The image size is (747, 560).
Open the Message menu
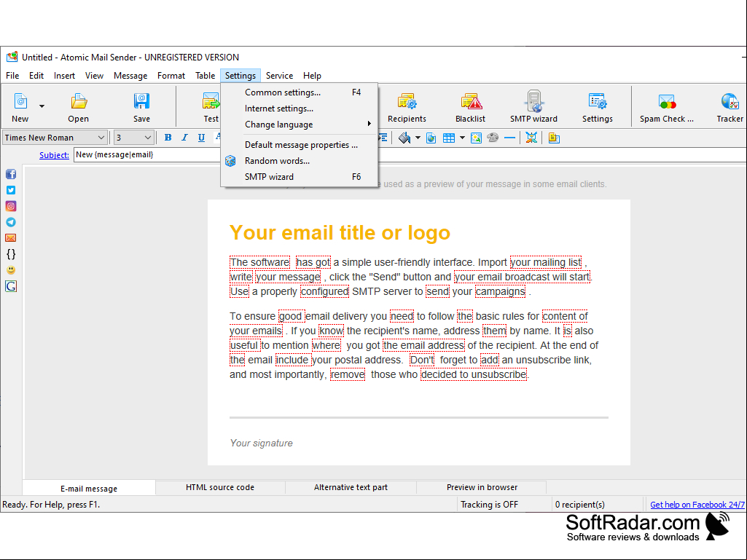click(130, 75)
